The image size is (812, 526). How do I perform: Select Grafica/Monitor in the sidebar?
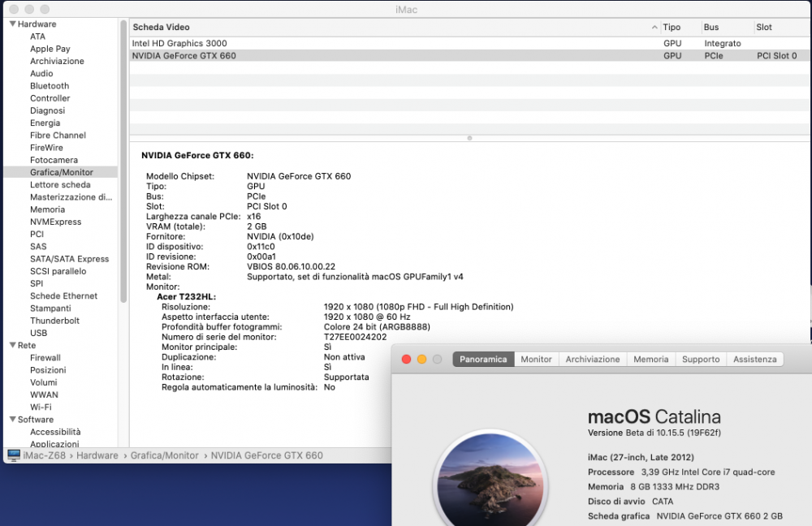[61, 172]
